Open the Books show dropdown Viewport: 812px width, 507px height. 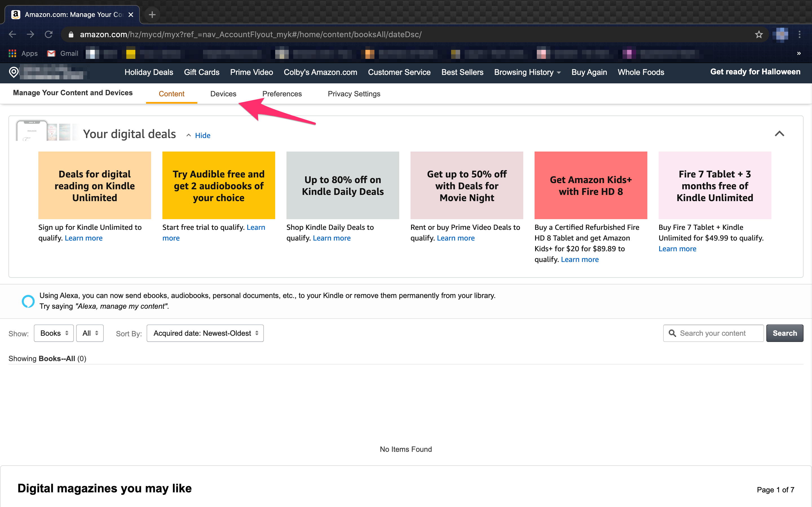[x=54, y=333]
